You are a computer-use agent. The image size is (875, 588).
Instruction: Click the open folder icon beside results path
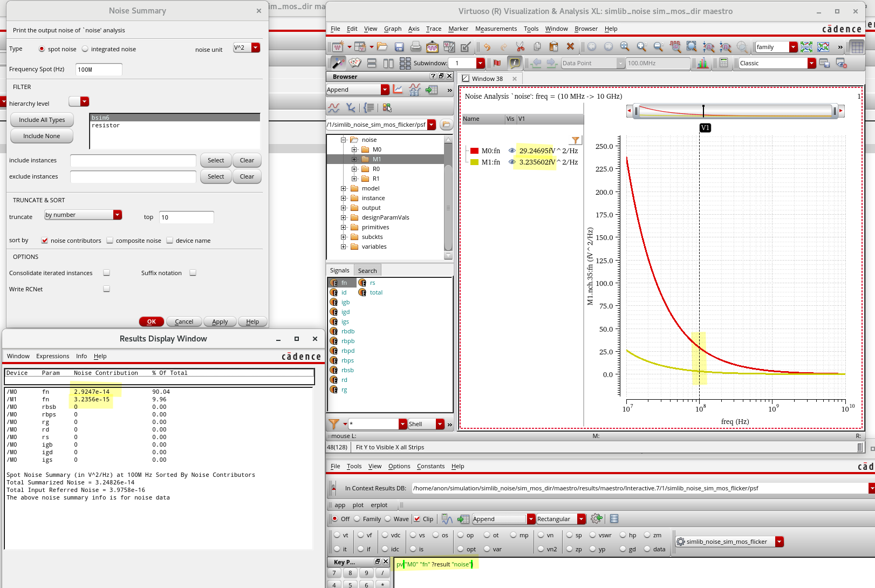point(446,125)
